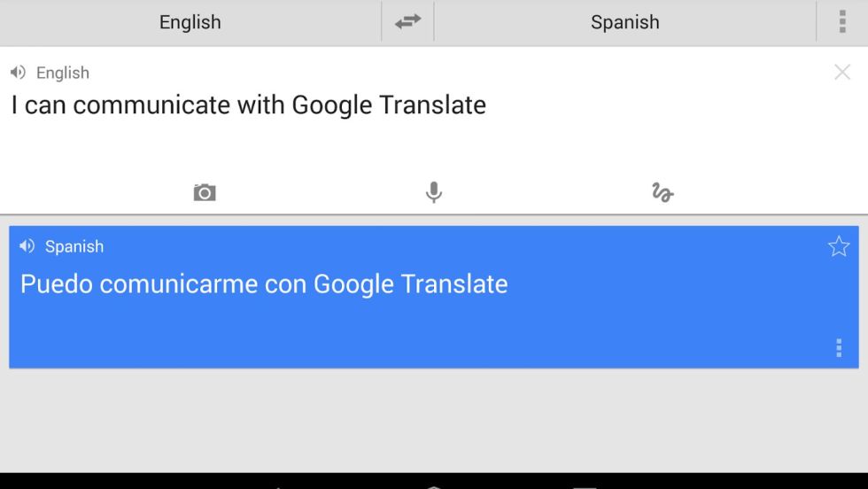The image size is (868, 489).
Task: Play English source text audio
Action: pyautogui.click(x=18, y=73)
